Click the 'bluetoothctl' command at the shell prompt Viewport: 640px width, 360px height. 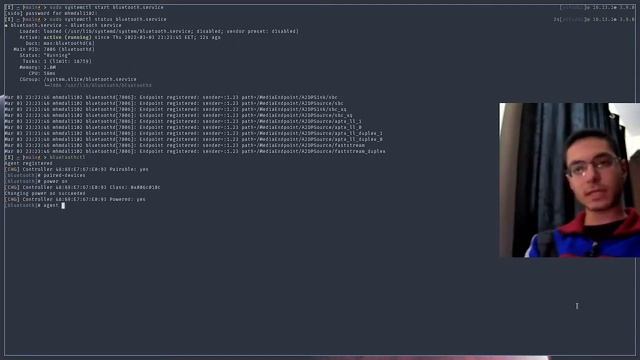pos(67,157)
